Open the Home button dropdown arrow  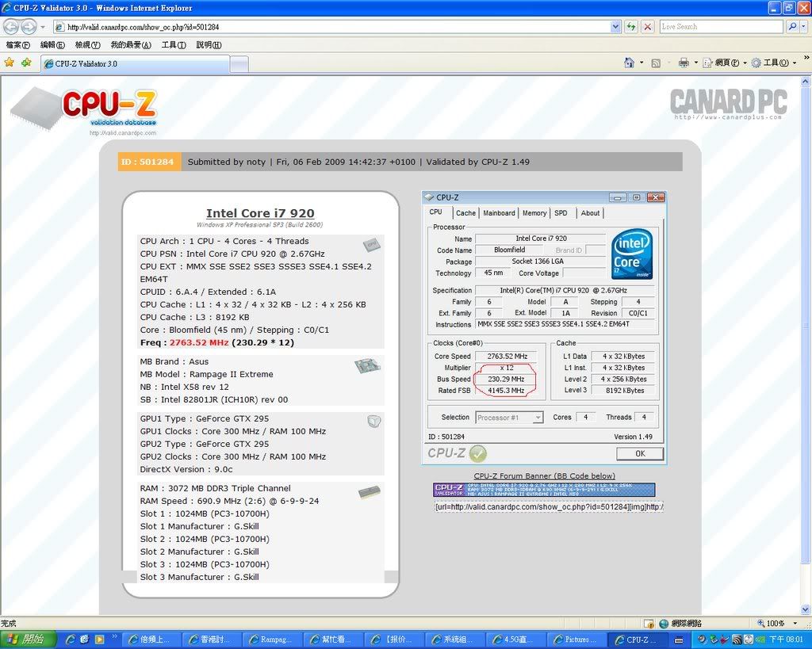[642, 63]
